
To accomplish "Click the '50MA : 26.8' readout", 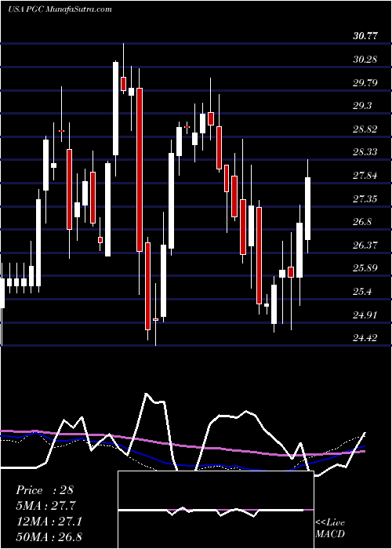I will pos(49,537).
